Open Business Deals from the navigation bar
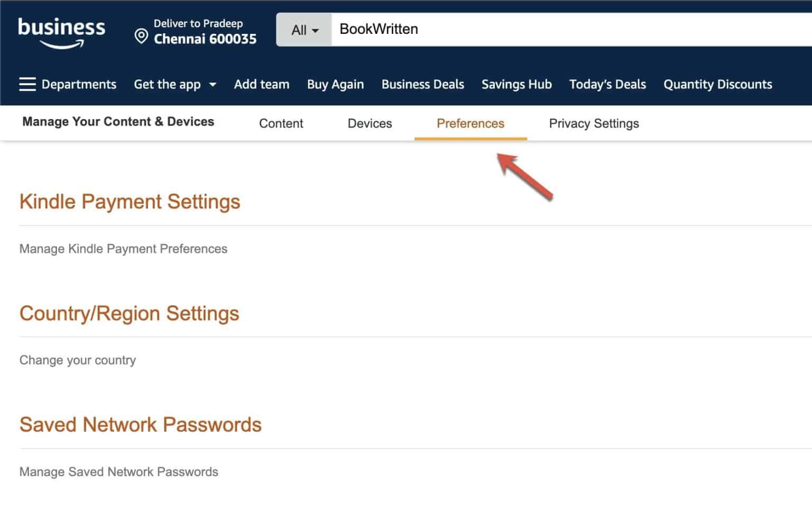The height and width of the screenshot is (510, 812). [x=422, y=84]
